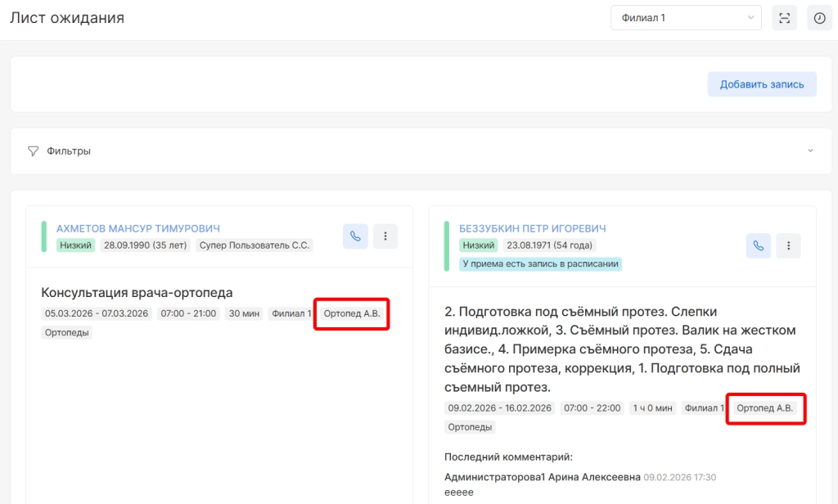This screenshot has width=838, height=504.
Task: Open the clock history icon
Action: tap(819, 18)
